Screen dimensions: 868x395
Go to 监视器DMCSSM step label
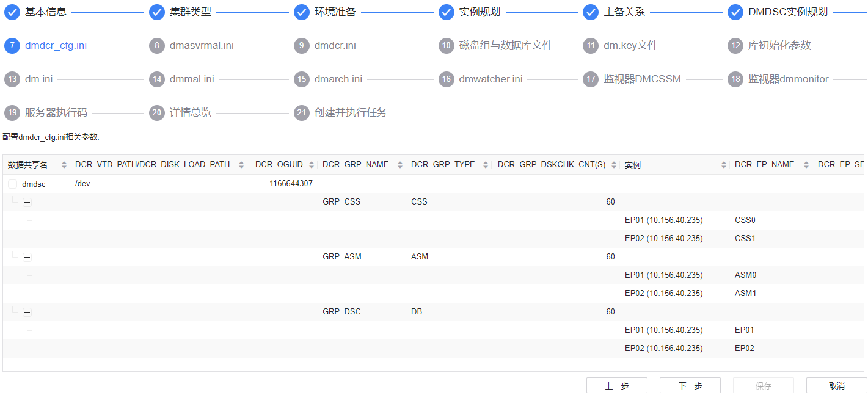(x=642, y=79)
